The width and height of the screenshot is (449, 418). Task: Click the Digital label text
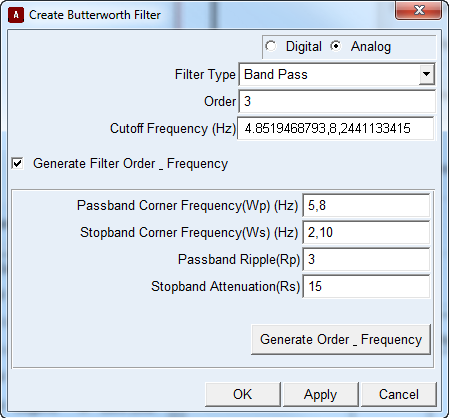tap(304, 46)
